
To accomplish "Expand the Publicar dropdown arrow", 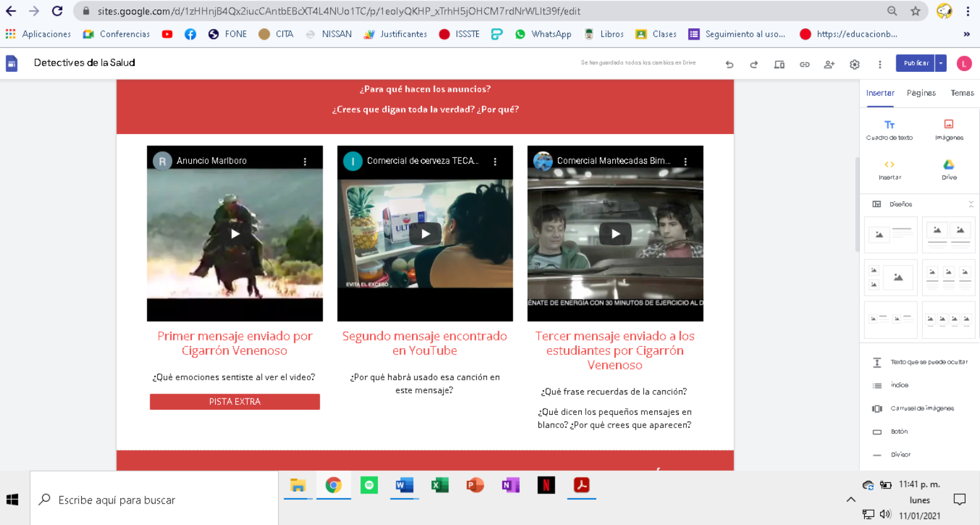I will coord(940,63).
